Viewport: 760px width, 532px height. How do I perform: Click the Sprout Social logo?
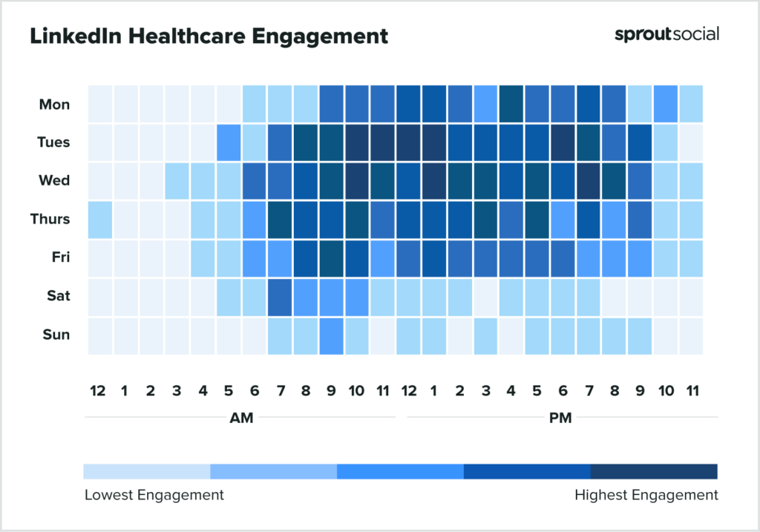click(x=666, y=35)
